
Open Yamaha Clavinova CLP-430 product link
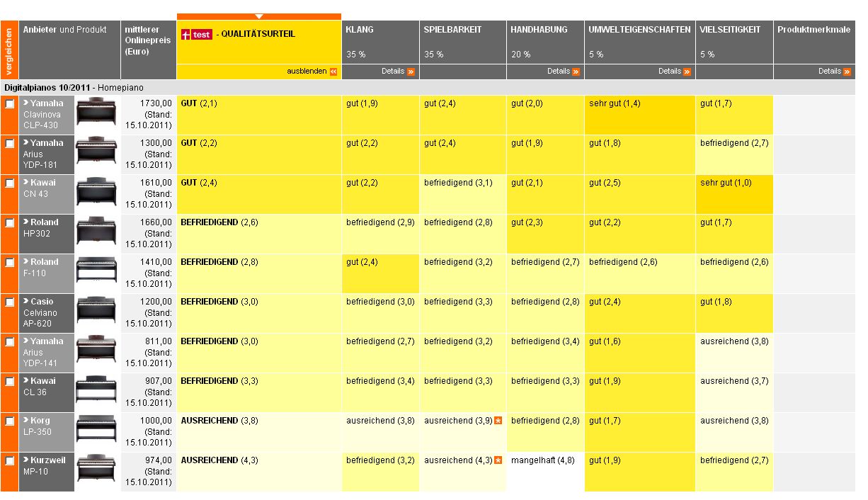pyautogui.click(x=44, y=114)
